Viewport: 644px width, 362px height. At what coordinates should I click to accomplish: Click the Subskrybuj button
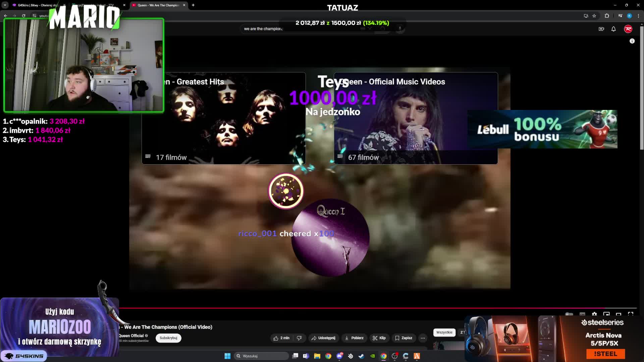168,338
